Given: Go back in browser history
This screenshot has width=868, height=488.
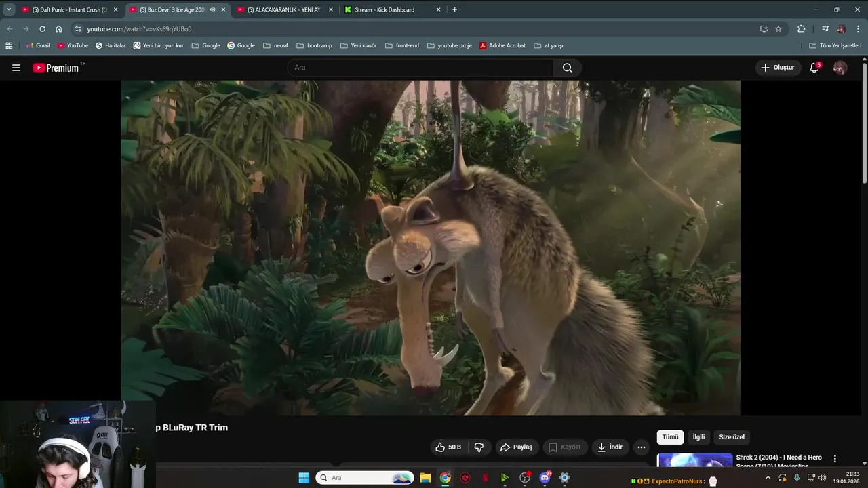Looking at the screenshot, I should (9, 29).
